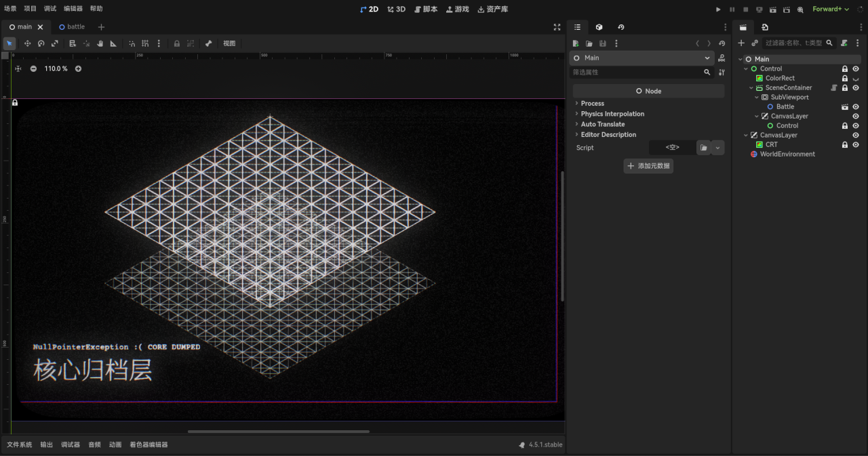Screen dimensions: 868x456
Task: Toggle visibility of the CRT node
Action: [x=856, y=144]
